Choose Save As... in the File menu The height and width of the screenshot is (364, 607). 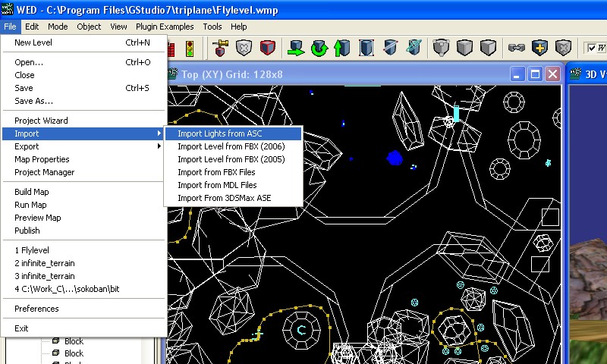click(84, 101)
